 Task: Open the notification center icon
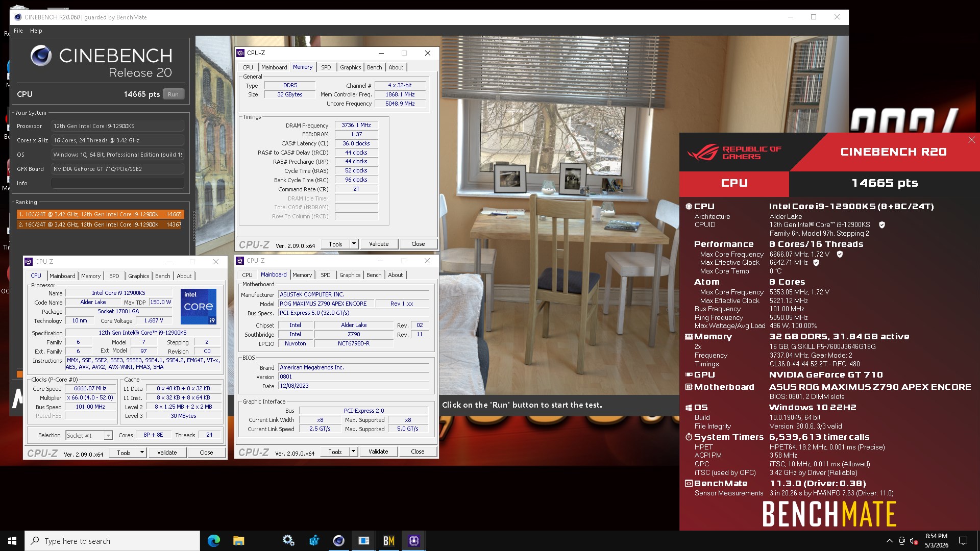point(963,541)
